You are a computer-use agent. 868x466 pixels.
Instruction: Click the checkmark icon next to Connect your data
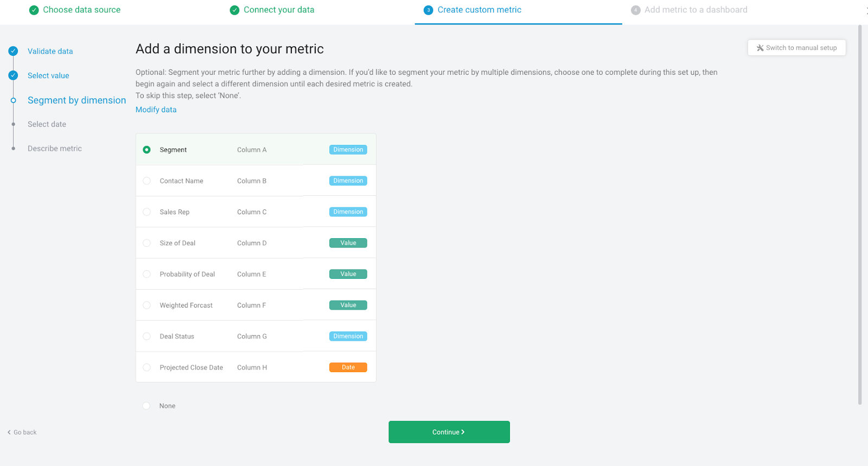click(x=234, y=10)
